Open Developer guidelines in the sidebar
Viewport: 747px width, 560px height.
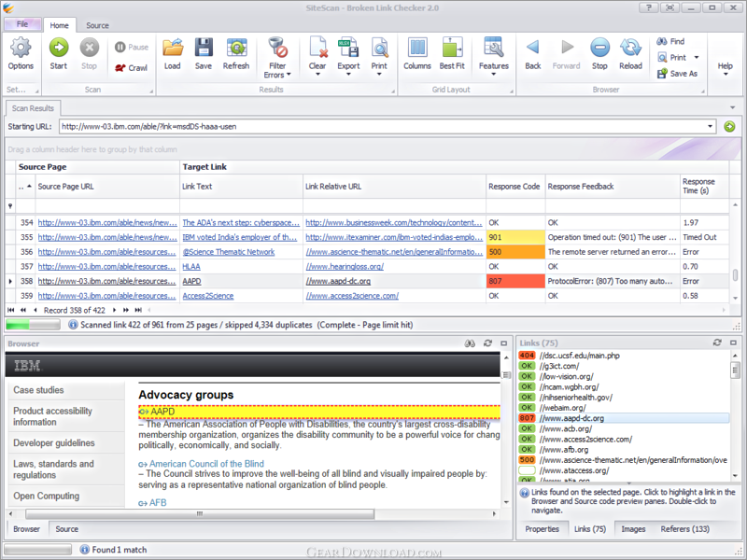pyautogui.click(x=54, y=442)
